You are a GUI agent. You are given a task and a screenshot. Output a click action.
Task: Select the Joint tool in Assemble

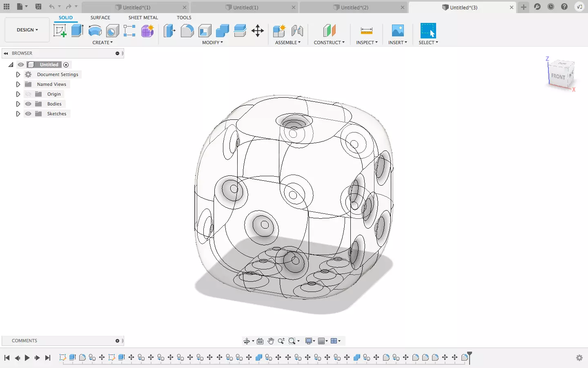[x=297, y=31]
